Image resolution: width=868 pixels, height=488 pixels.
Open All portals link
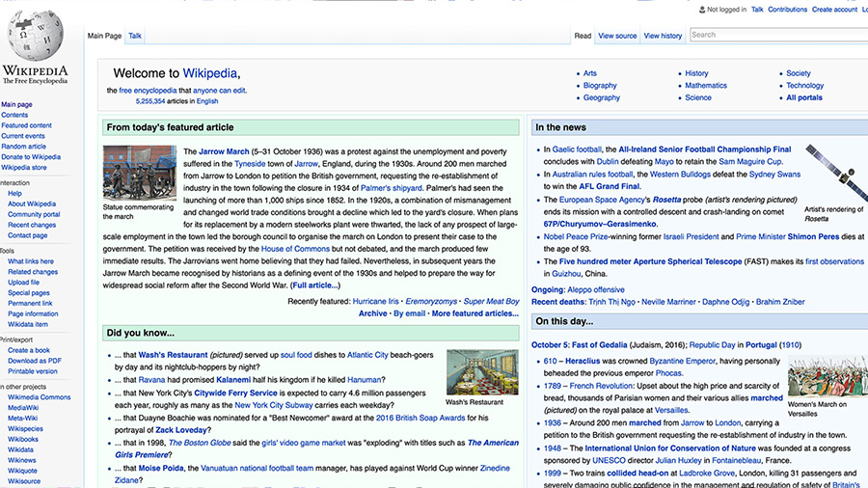pos(804,97)
